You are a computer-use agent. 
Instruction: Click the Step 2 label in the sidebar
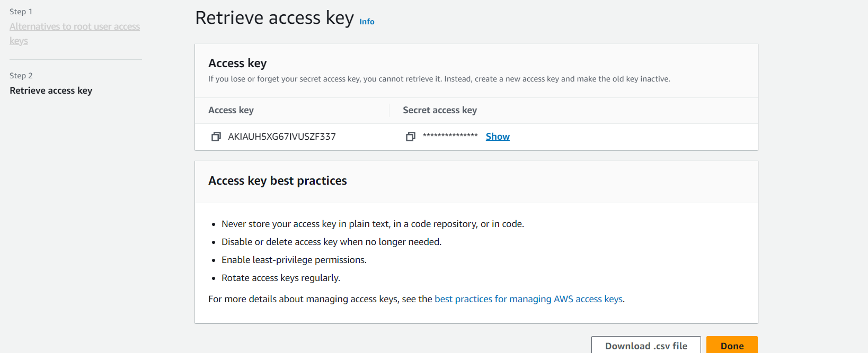click(21, 76)
